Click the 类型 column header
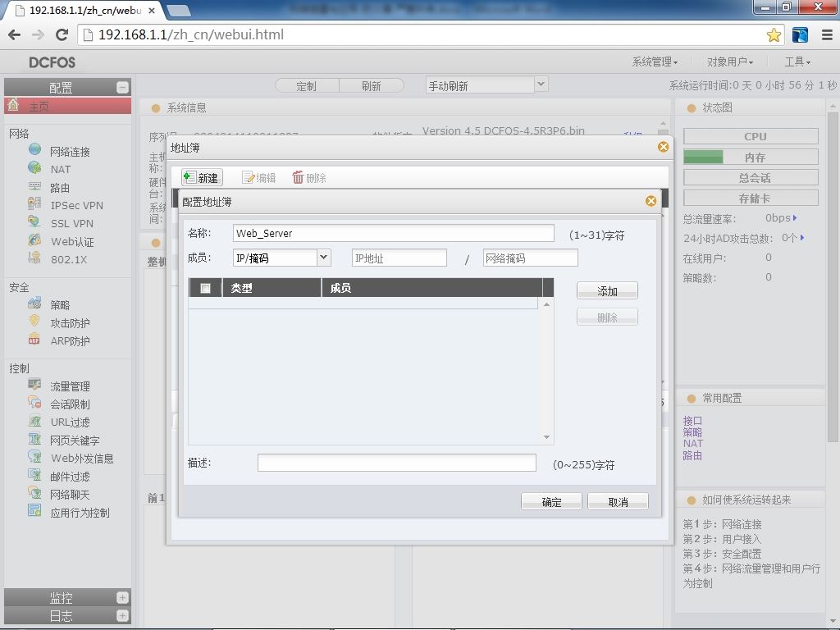 [x=272, y=288]
